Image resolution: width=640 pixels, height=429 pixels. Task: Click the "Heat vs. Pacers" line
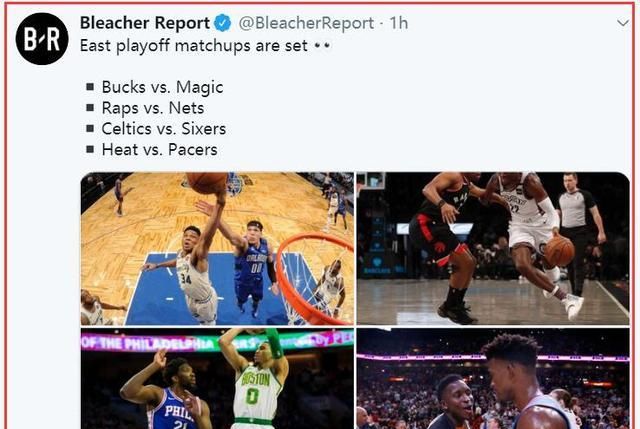tap(160, 150)
